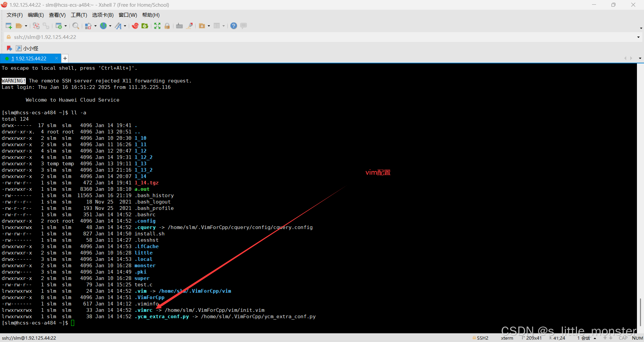644x342 pixels.
Task: Launch Xftp with the green toolbar icon
Action: click(145, 26)
